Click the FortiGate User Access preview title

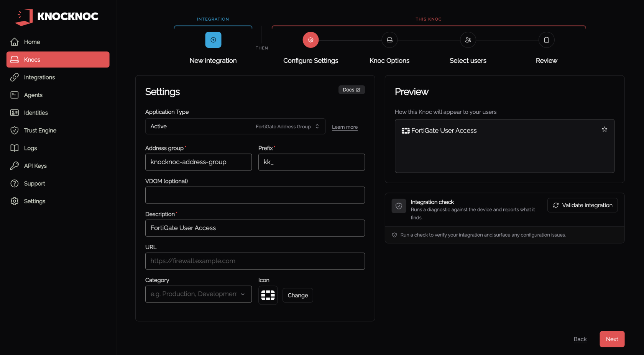[444, 131]
